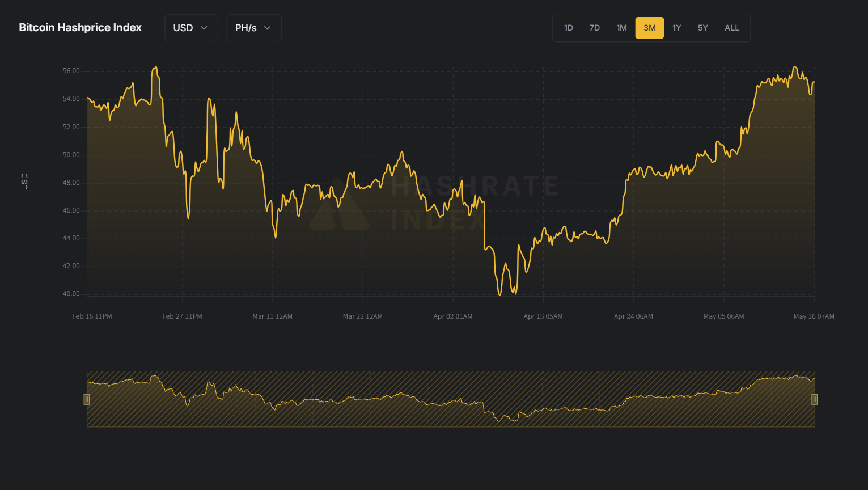
Task: Click the 48.00 y-axis label
Action: point(71,183)
